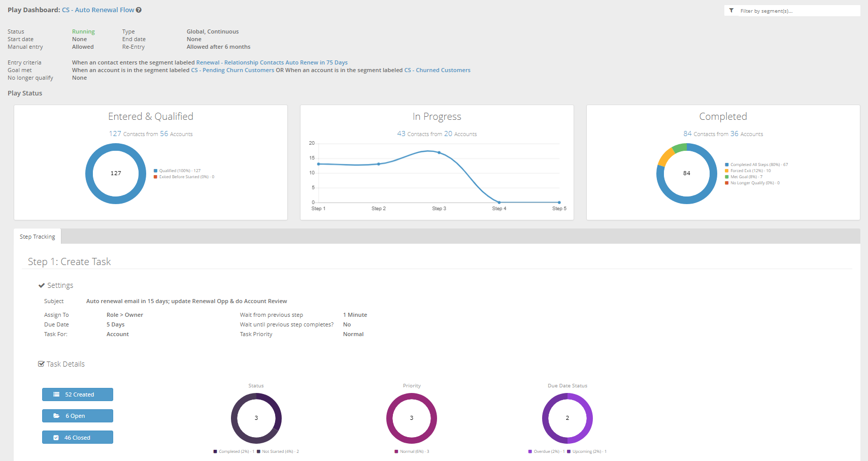Click the Step 1: Create Task heading
The width and height of the screenshot is (868, 461).
69,261
